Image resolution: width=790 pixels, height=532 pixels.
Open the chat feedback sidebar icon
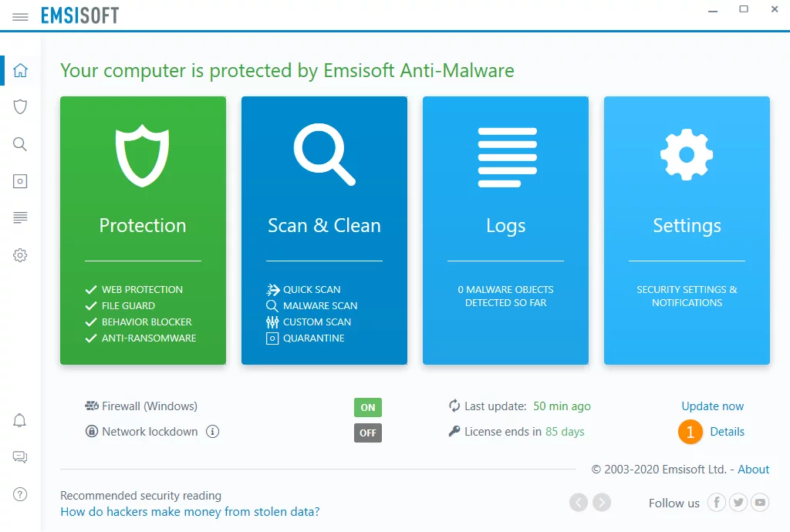point(19,457)
